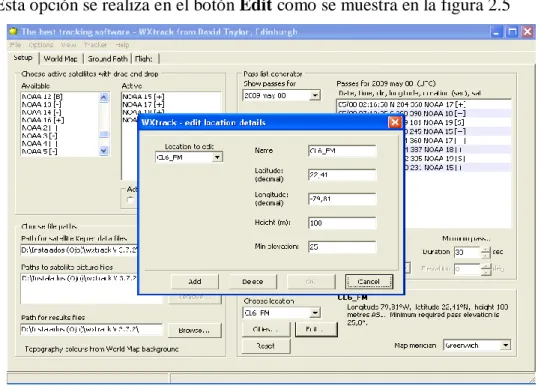Viewport: 541px width, 389px height.
Task: Click the Browse button for results path
Action: (194, 330)
